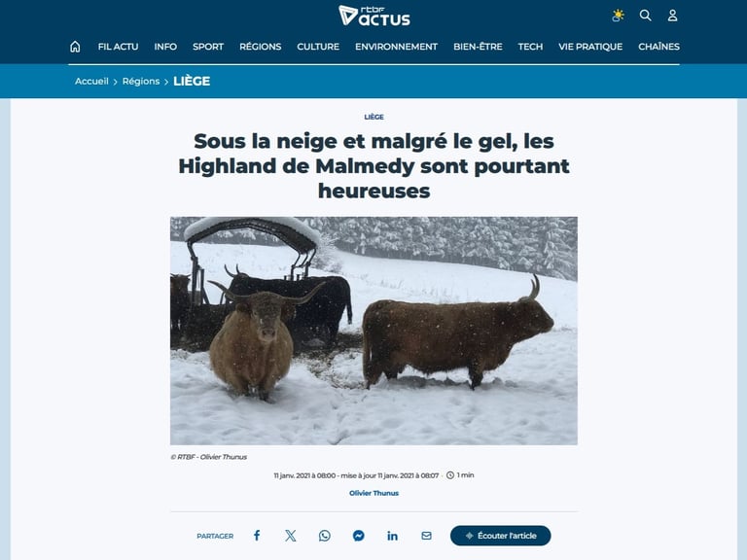Share the article by email icon
This screenshot has height=560, width=747.
click(426, 536)
